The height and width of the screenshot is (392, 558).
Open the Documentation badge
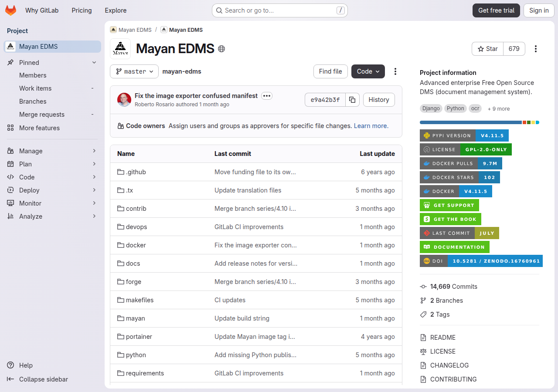pos(455,247)
